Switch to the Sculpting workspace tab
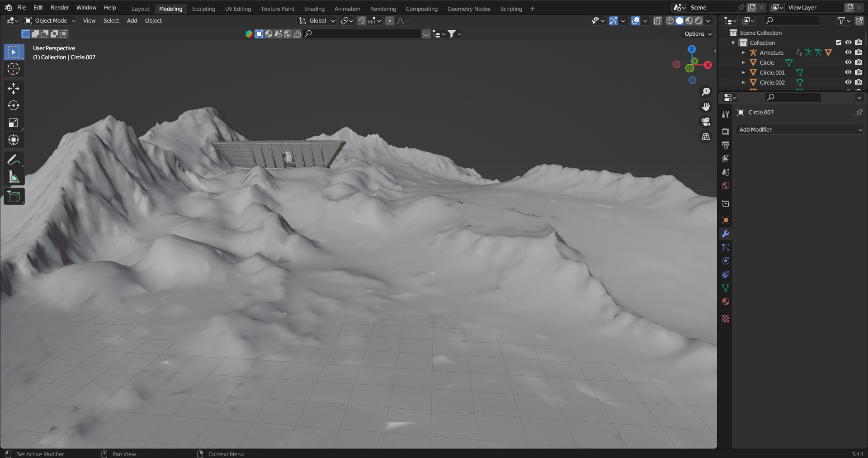 pyautogui.click(x=203, y=9)
